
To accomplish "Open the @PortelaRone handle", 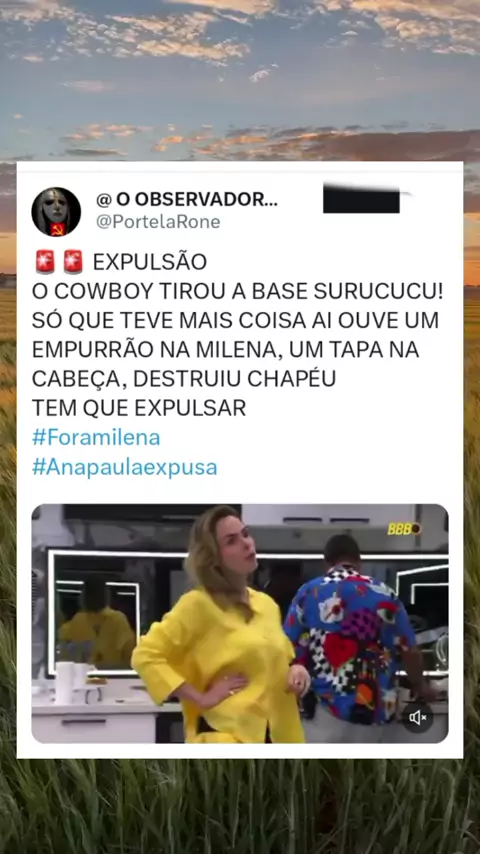I will pos(158,222).
